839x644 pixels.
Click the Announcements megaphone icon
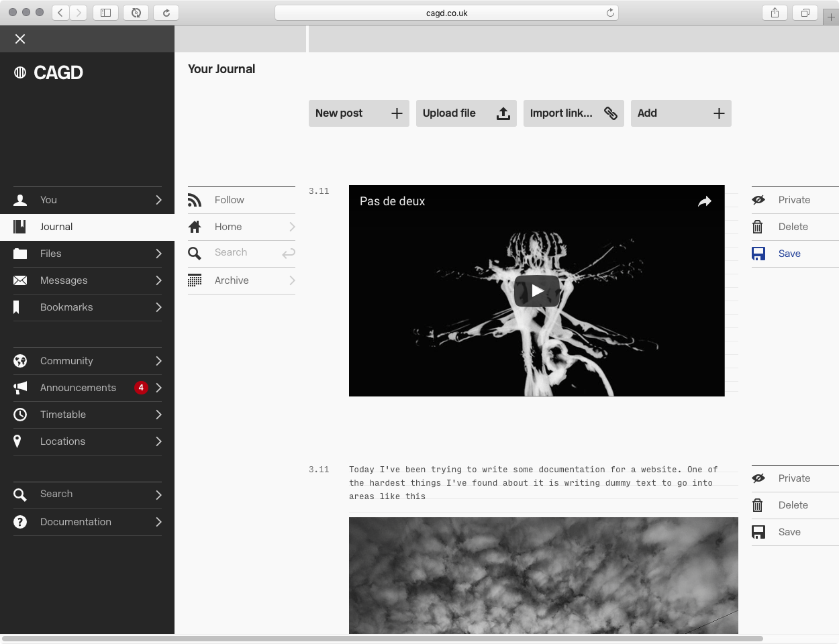pyautogui.click(x=20, y=388)
